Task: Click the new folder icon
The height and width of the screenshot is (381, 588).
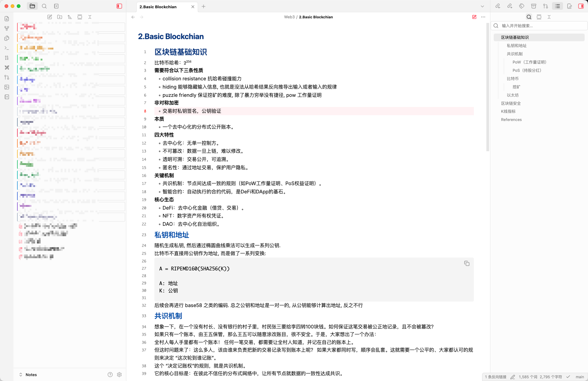Action: click(60, 17)
